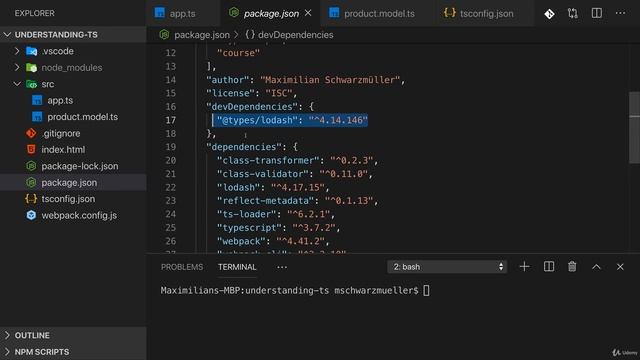Image resolution: width=640 pixels, height=360 pixels.
Task: Open the terminal selector dropdown '2: bash'
Action: coord(447,267)
